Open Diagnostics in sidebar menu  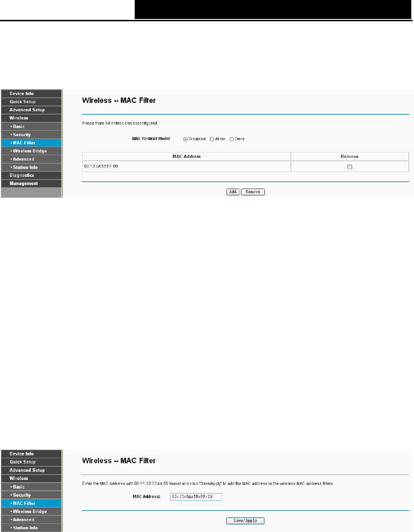[31, 176]
